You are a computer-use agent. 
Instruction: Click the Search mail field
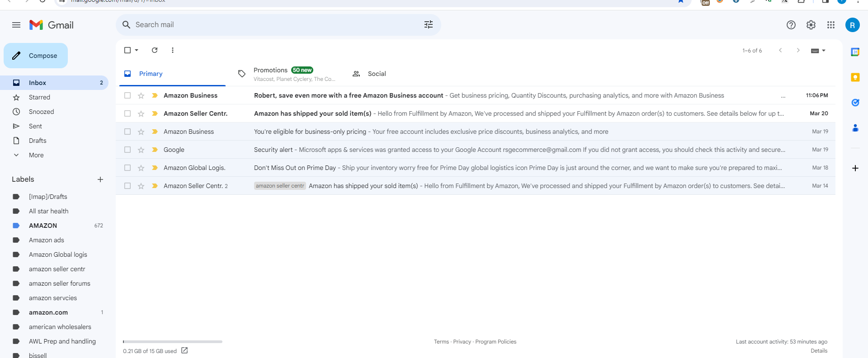pyautogui.click(x=278, y=25)
